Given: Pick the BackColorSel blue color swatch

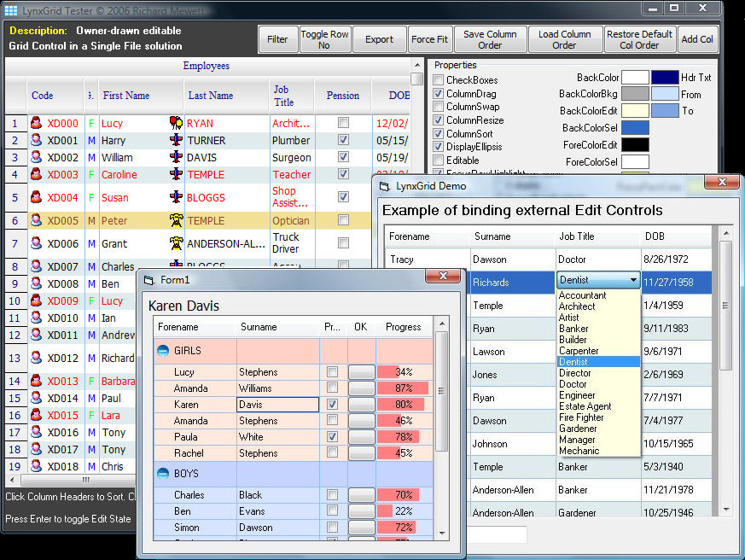Looking at the screenshot, I should (635, 128).
